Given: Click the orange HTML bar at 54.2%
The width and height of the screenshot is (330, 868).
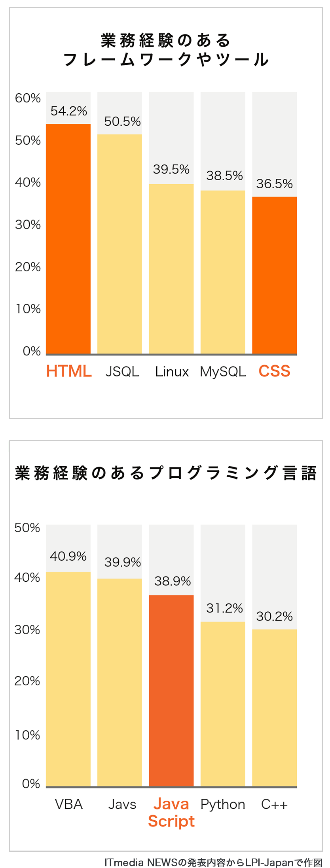Looking at the screenshot, I should click(x=68, y=238).
